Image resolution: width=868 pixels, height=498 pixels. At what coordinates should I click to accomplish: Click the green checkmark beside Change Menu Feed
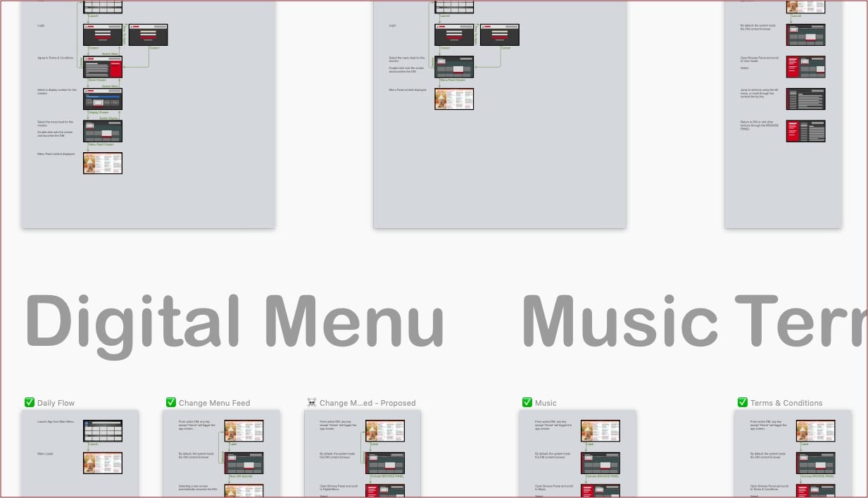(171, 403)
